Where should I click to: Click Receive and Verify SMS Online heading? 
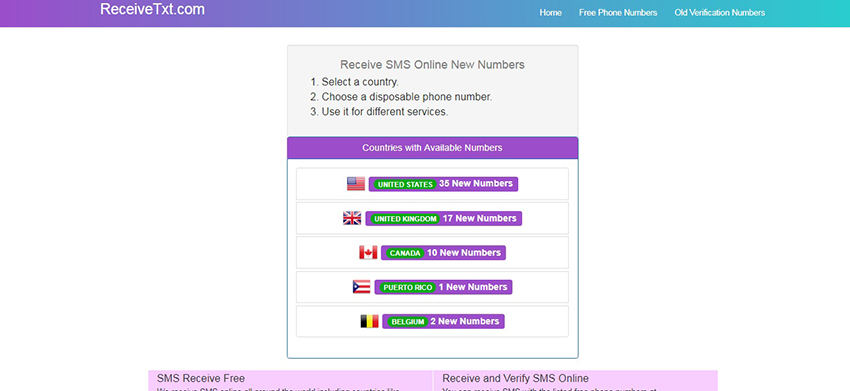tap(516, 379)
